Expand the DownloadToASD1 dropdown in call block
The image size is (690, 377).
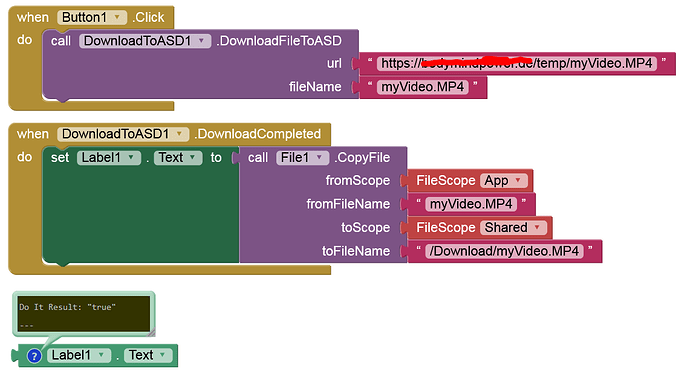(145, 41)
